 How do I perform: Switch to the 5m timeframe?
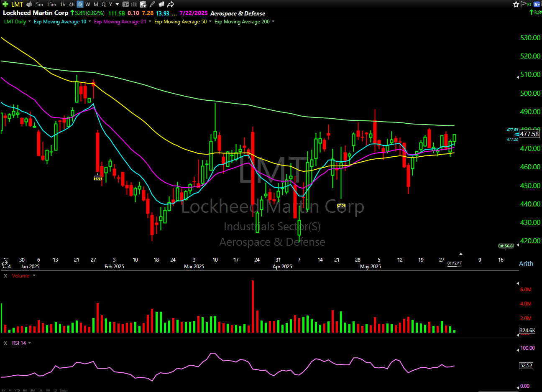(x=39, y=5)
